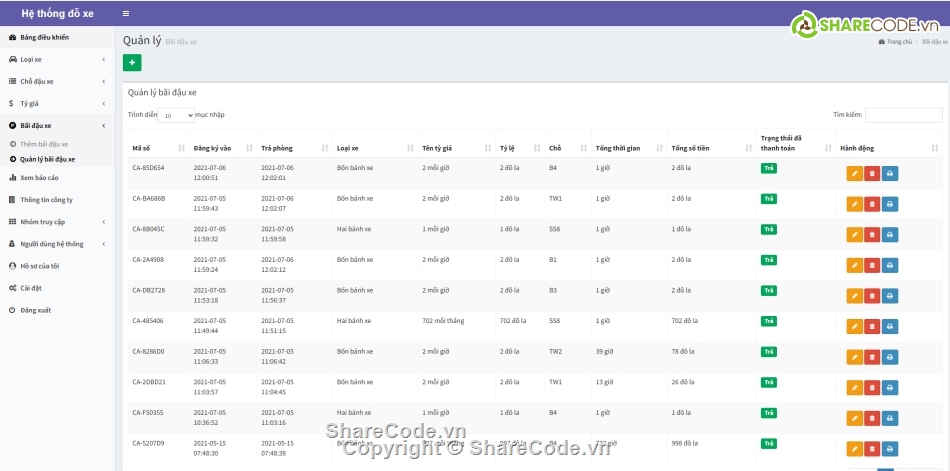Print record CA-BA686B with printer icon
This screenshot has width=950, height=471.
889,204
